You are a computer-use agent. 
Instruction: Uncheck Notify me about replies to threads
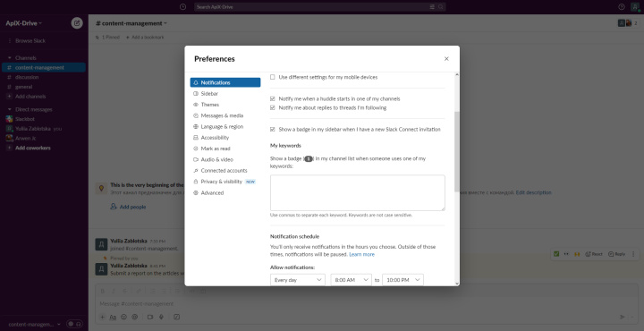click(272, 107)
